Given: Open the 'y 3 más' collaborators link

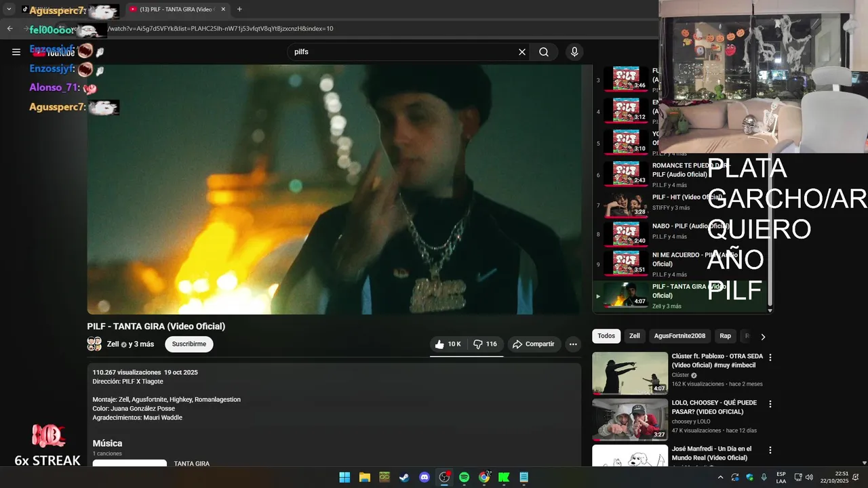Looking at the screenshot, I should (x=141, y=344).
